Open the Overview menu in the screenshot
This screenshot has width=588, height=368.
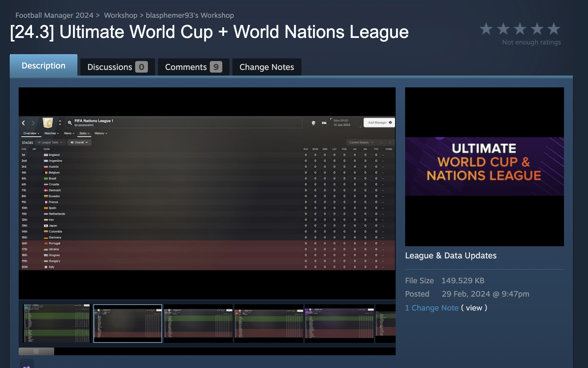[x=31, y=133]
